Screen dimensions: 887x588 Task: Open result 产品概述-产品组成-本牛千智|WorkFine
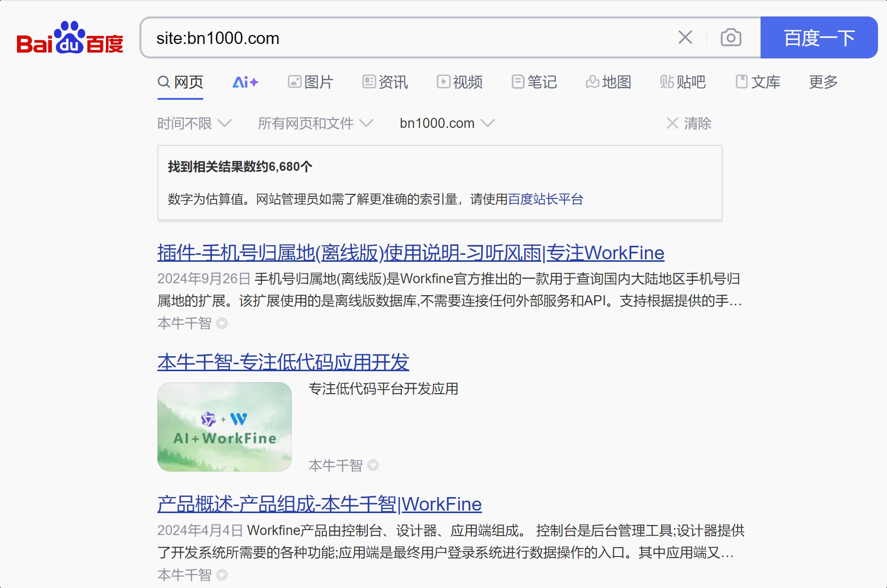319,504
